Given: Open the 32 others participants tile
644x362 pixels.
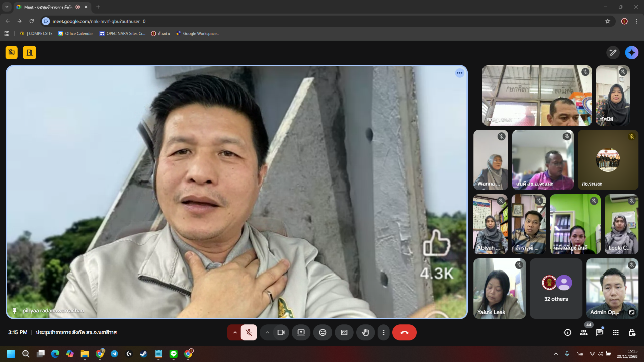Looking at the screenshot, I should pyautogui.click(x=555, y=289).
